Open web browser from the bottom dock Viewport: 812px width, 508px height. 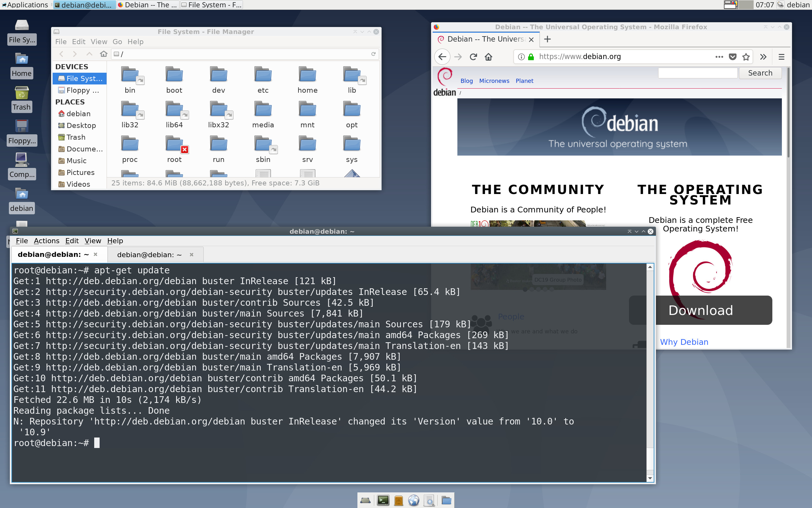(x=414, y=500)
